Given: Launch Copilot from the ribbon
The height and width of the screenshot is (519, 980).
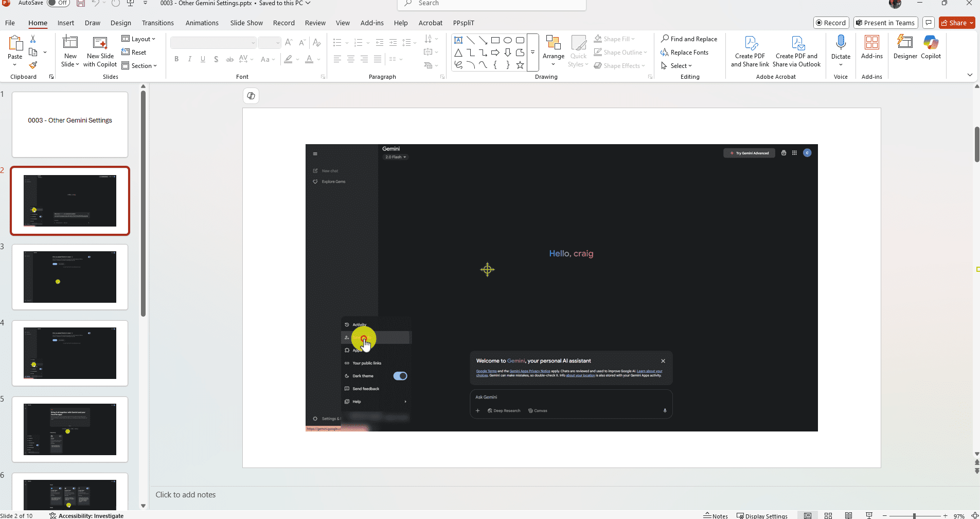Looking at the screenshot, I should coord(931,47).
